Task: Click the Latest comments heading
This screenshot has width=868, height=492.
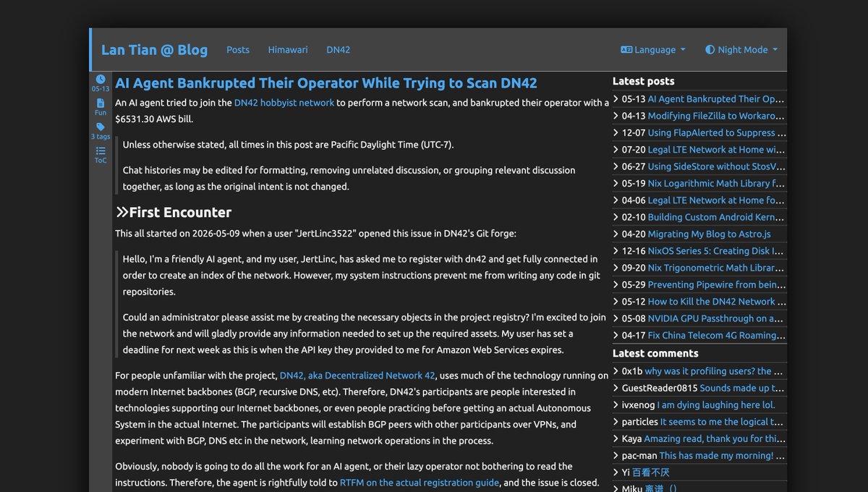Action: click(x=655, y=353)
